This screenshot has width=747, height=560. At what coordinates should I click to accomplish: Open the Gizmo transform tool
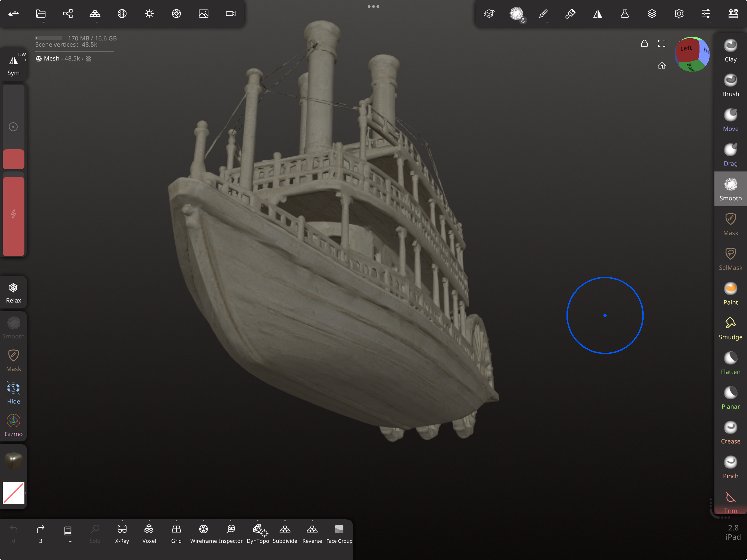14,425
